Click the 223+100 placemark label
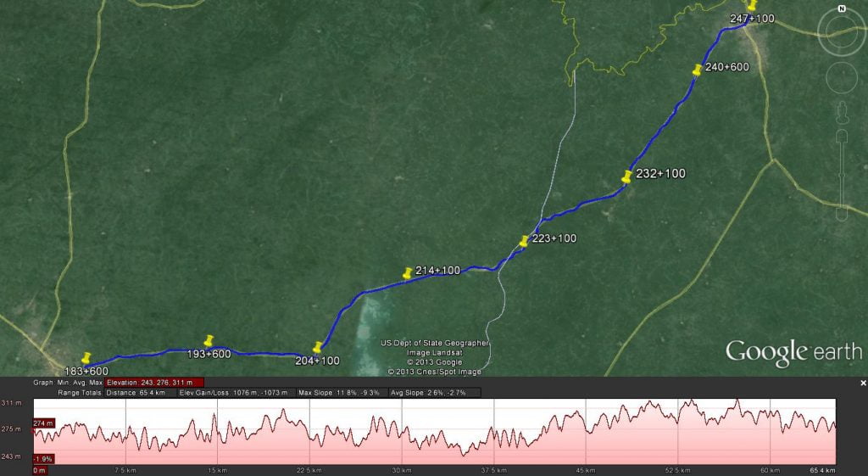The width and height of the screenshot is (868, 476). tap(554, 238)
